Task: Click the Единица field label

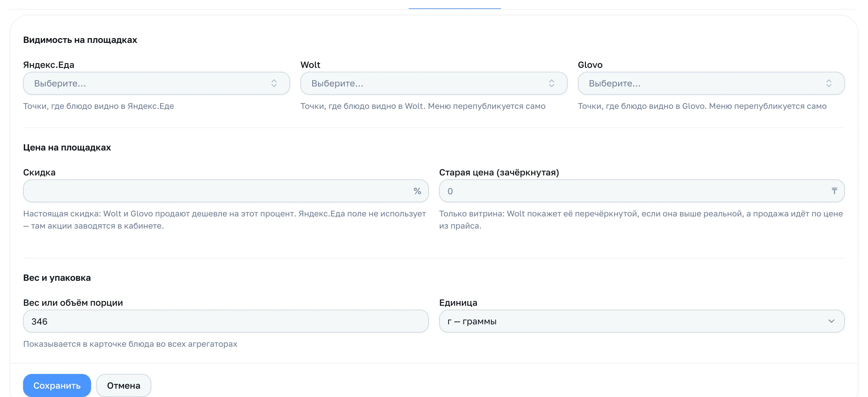Action: [x=458, y=303]
